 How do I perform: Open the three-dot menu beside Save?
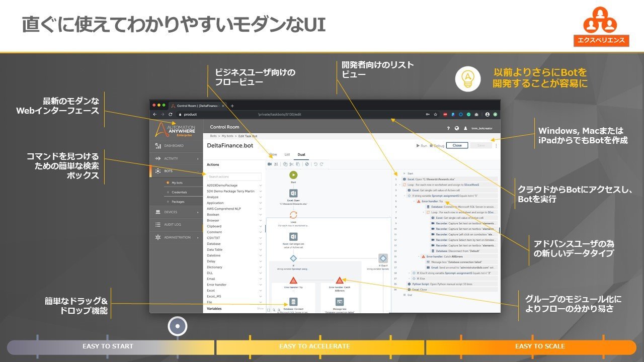497,145
